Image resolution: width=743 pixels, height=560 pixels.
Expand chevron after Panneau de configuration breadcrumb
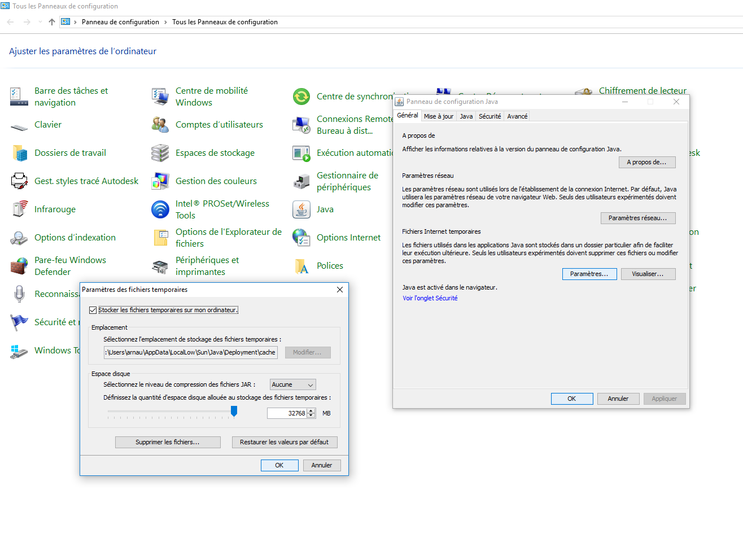click(165, 22)
